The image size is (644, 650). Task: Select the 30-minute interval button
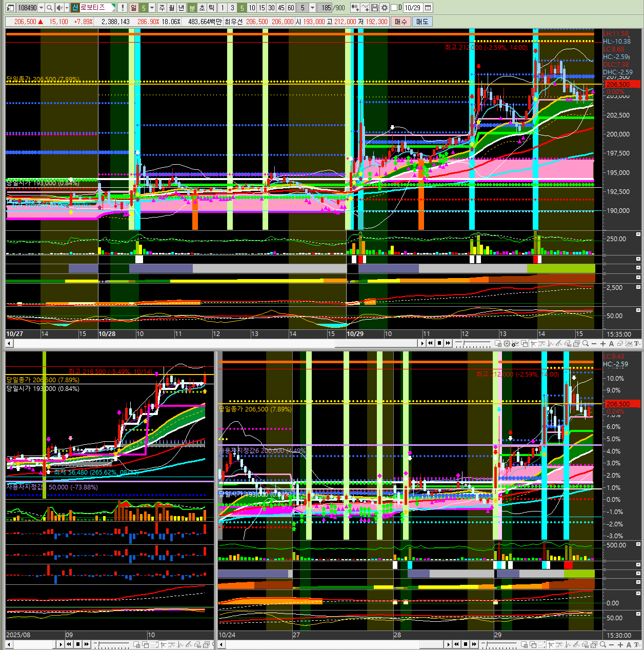point(271,8)
